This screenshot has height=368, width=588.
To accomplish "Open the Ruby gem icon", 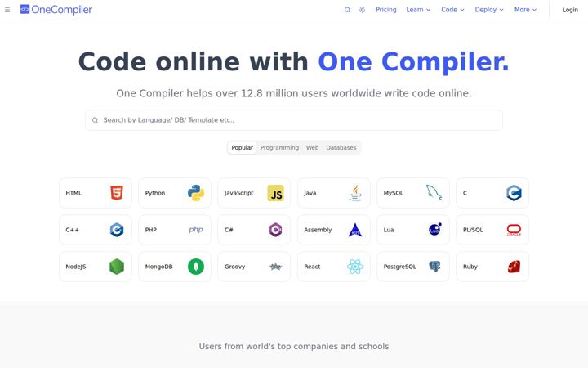I will (514, 267).
